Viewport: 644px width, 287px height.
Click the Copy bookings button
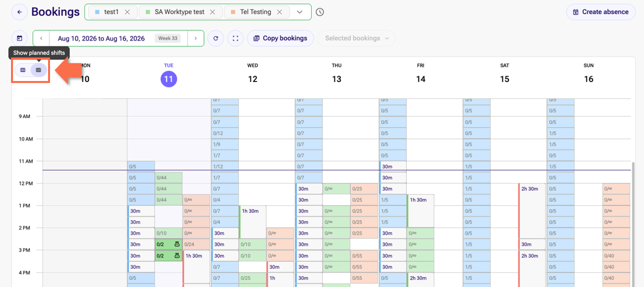[280, 38]
